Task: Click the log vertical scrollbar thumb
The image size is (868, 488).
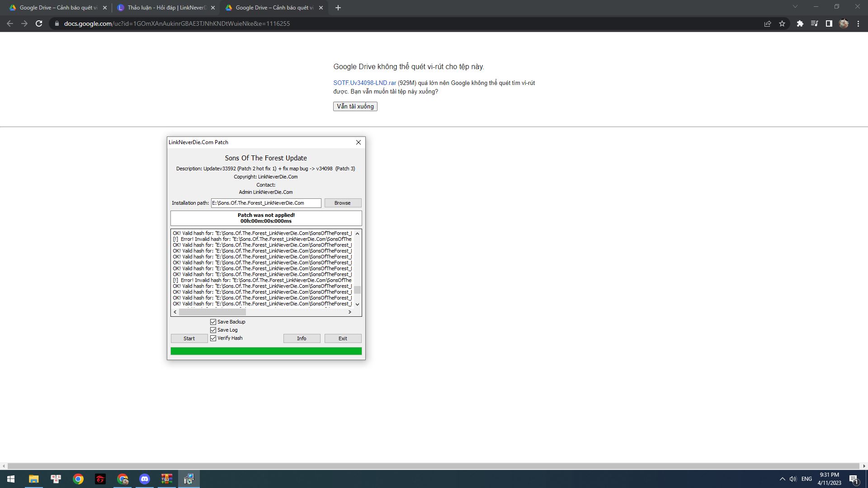Action: 358,290
